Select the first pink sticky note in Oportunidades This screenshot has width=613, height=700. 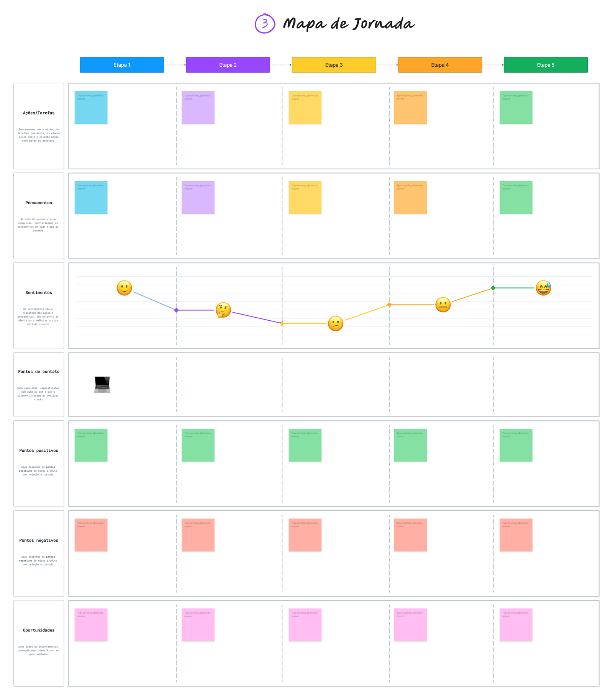click(91, 625)
